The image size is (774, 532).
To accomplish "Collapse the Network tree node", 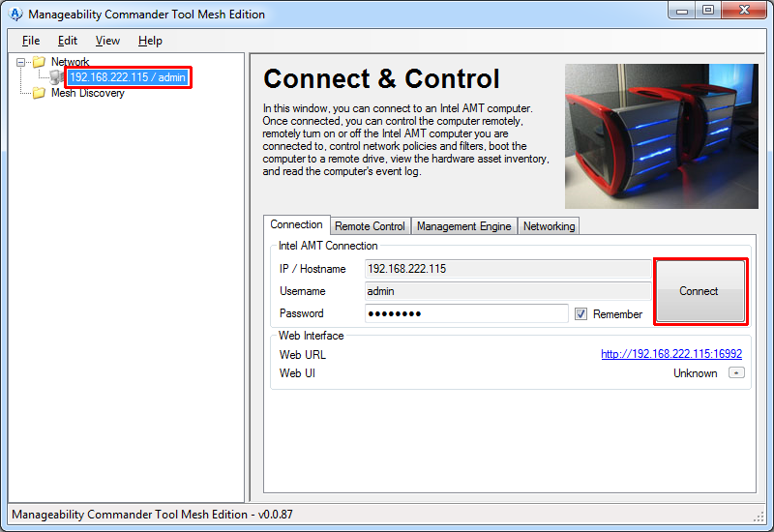I will click(x=20, y=62).
